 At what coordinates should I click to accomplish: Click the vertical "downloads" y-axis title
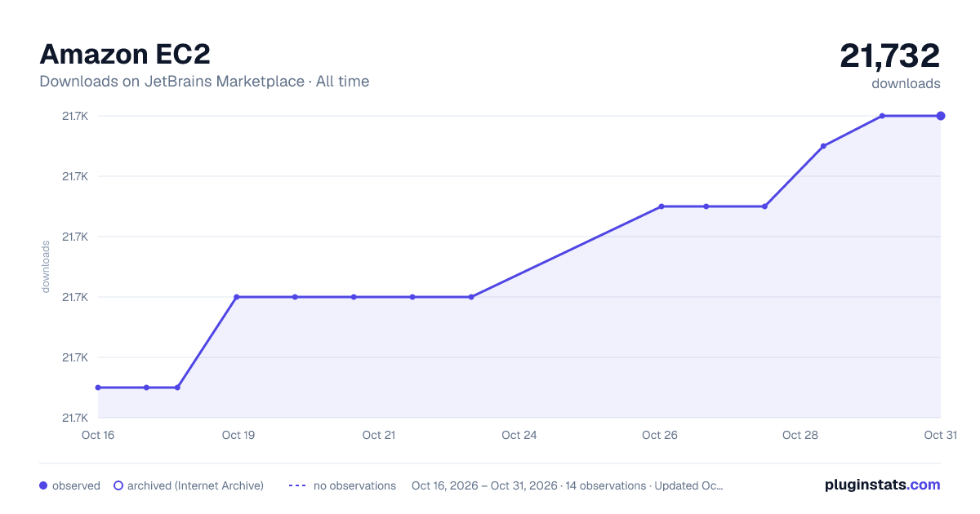pyautogui.click(x=46, y=267)
